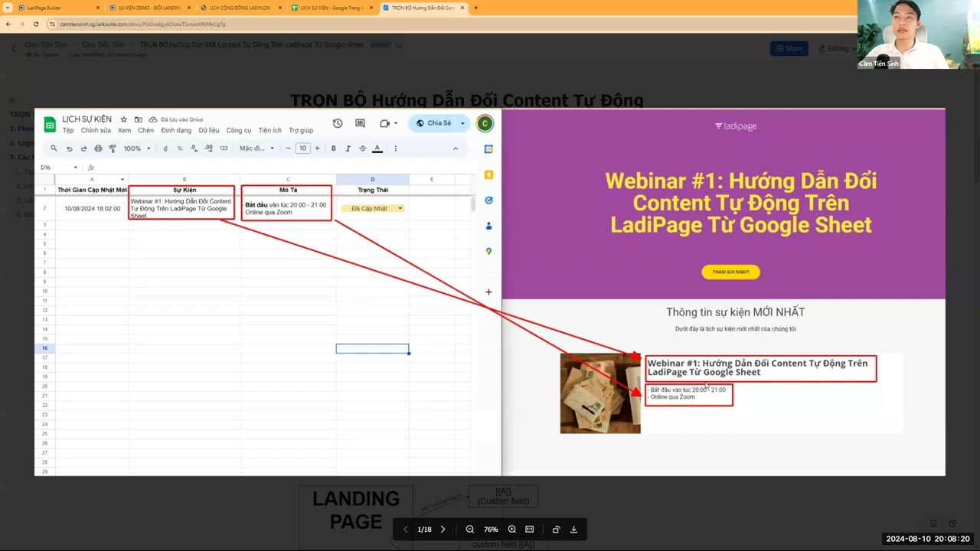Toggle strikethrough in Sheets toolbar
980x551 pixels.
[x=363, y=148]
